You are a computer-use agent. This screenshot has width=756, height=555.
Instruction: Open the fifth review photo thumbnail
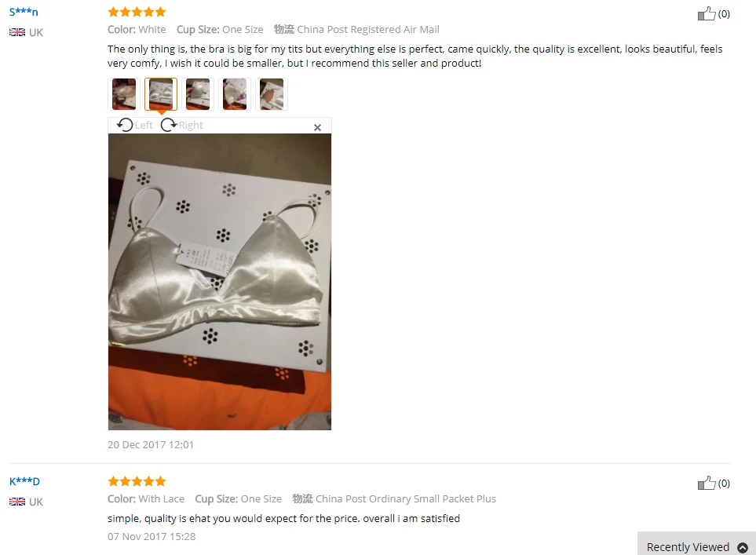272,94
